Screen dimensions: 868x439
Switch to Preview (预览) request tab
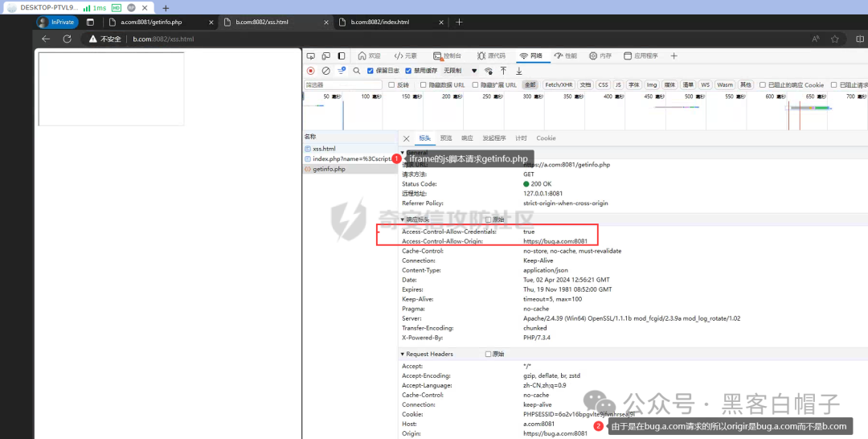click(446, 138)
